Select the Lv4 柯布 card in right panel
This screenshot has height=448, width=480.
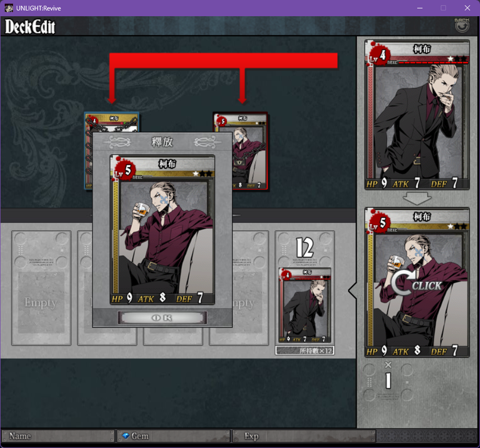tap(417, 115)
